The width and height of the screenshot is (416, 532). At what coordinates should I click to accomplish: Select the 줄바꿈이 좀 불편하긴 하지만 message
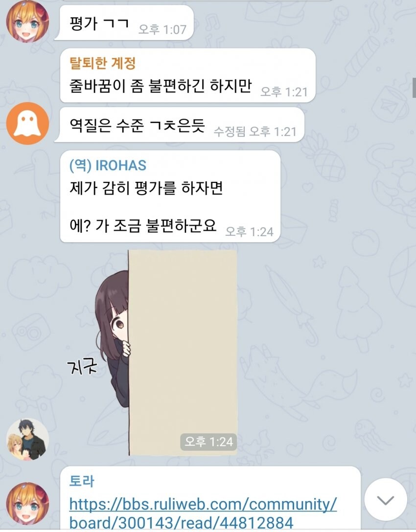tap(188, 75)
